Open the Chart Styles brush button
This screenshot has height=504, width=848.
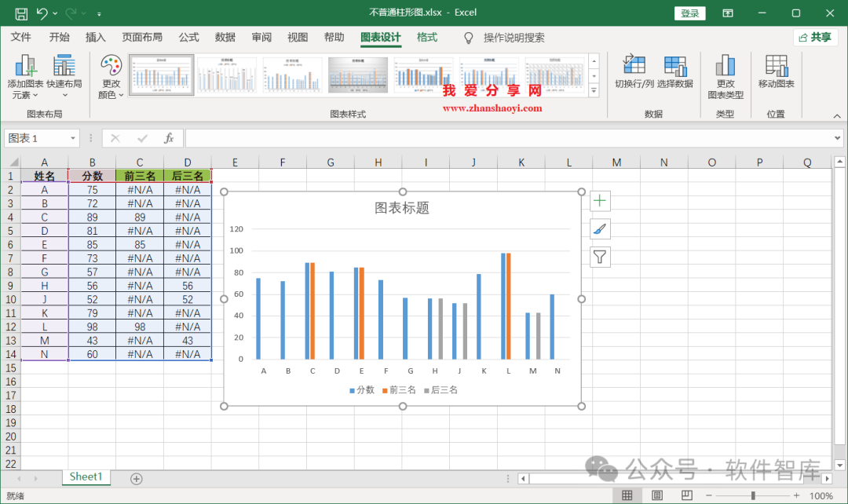[x=600, y=229]
